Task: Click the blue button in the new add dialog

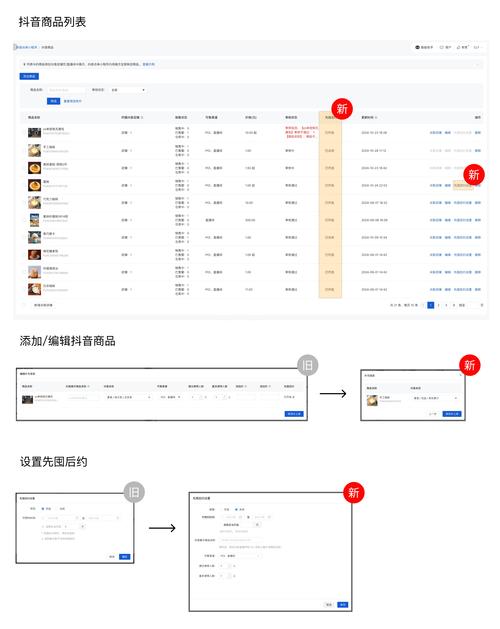Action: click(452, 414)
